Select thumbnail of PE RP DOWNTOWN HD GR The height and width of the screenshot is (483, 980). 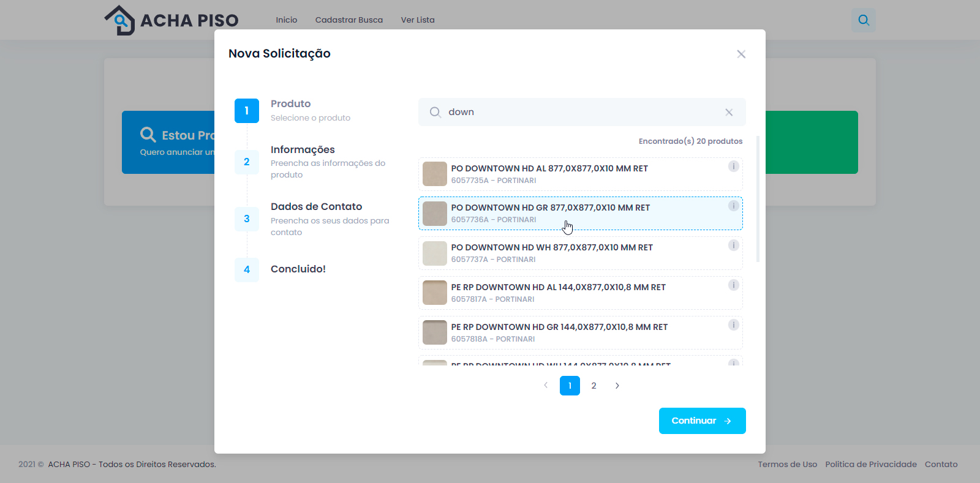[x=435, y=332]
